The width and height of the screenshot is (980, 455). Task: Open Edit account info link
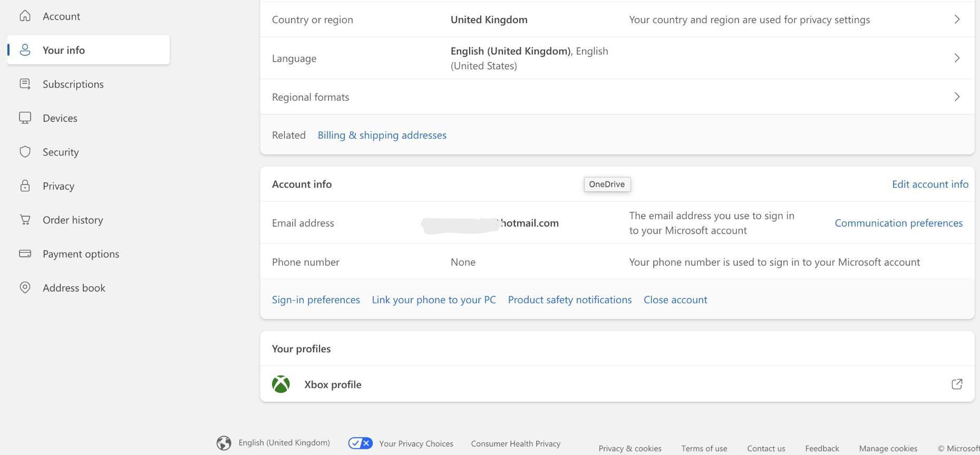click(x=930, y=184)
